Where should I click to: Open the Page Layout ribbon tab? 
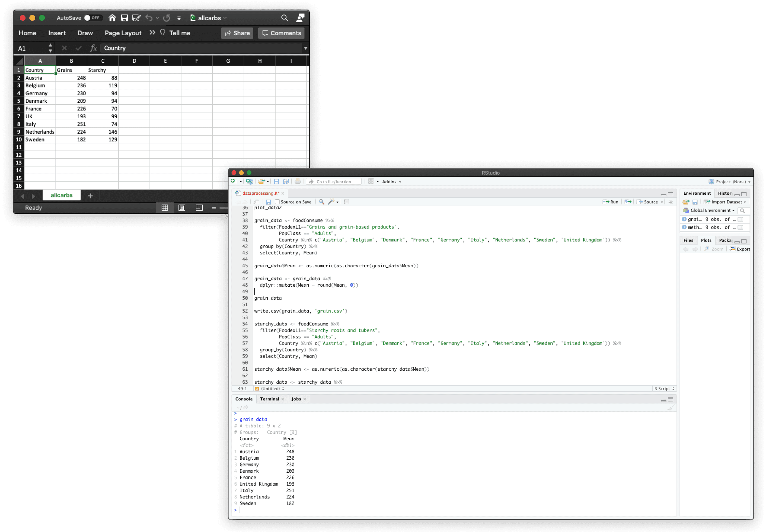click(x=123, y=33)
